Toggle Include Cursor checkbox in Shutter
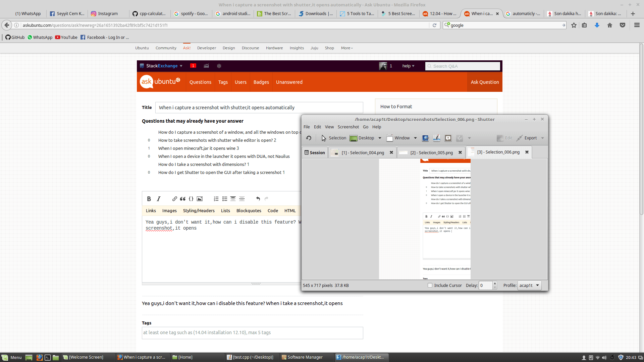644x362 pixels. click(x=430, y=285)
